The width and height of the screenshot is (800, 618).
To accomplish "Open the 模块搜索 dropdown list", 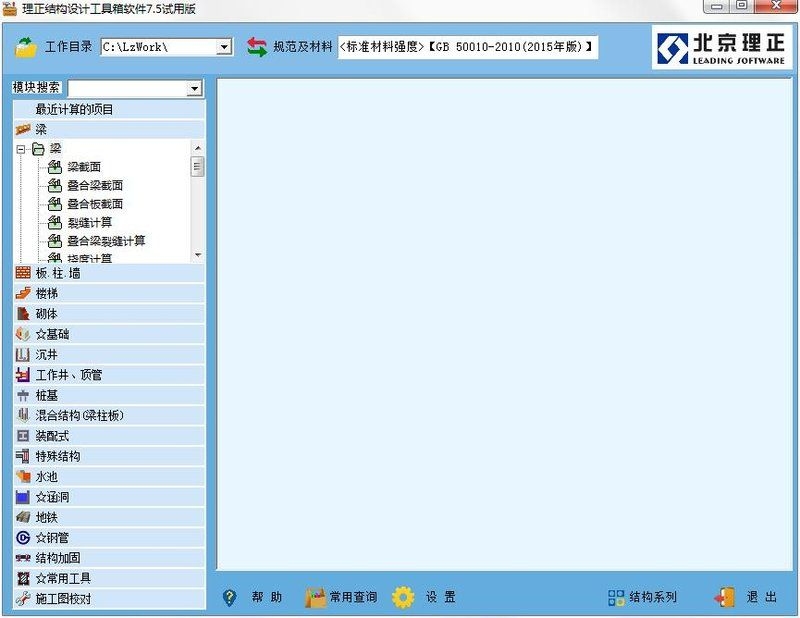I will pos(196,89).
